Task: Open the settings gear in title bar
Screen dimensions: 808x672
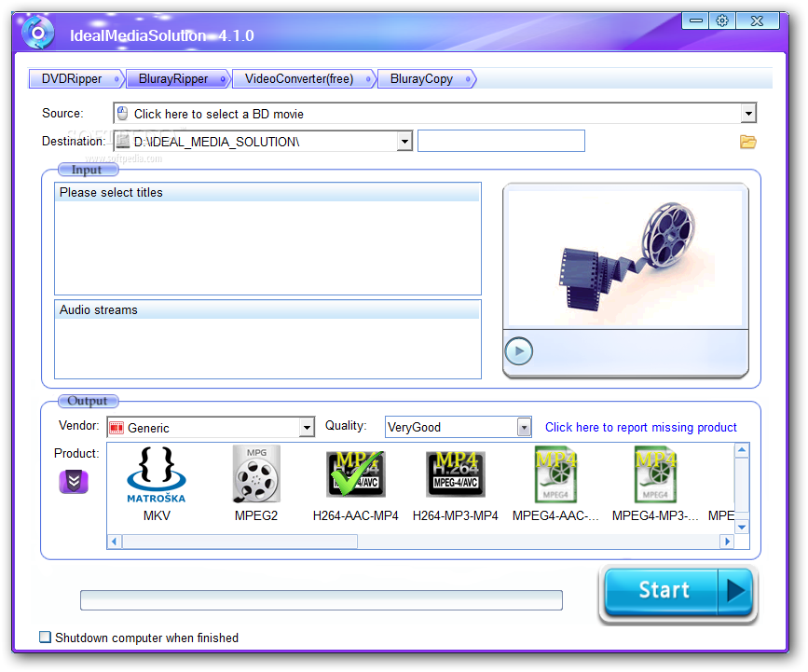Action: [x=722, y=21]
